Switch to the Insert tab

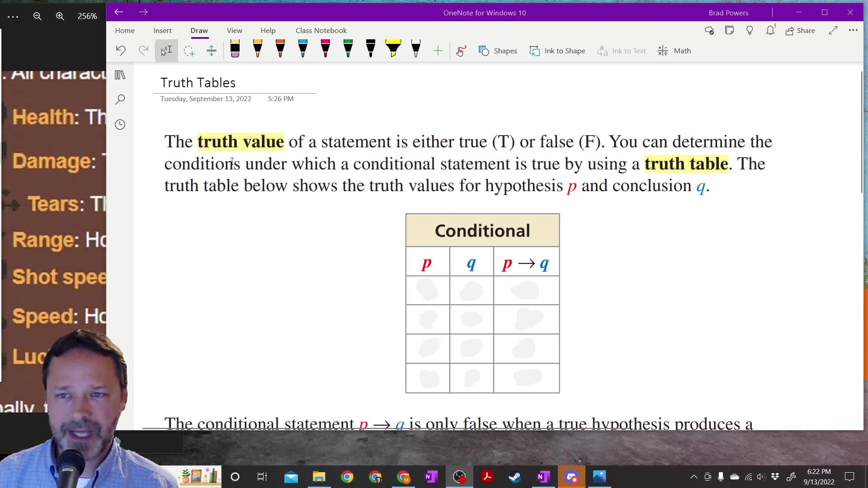162,30
